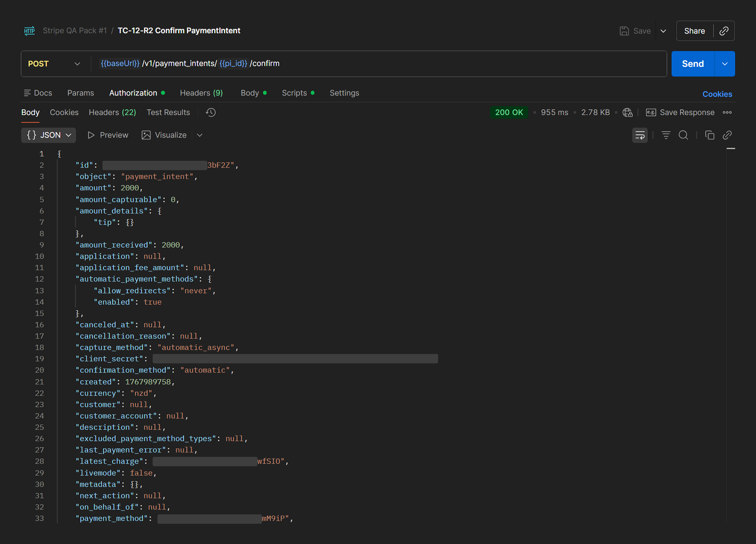Click the 2.78 KB response size

coord(595,113)
